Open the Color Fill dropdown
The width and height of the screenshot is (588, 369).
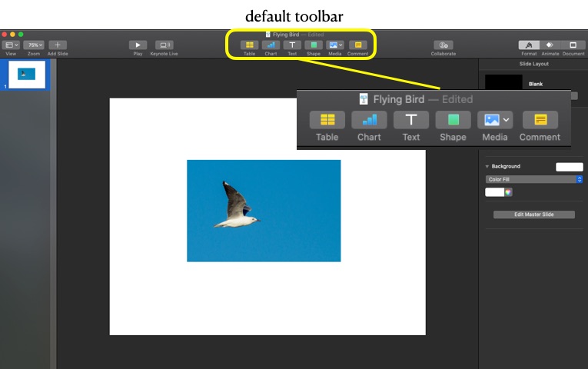pos(534,179)
